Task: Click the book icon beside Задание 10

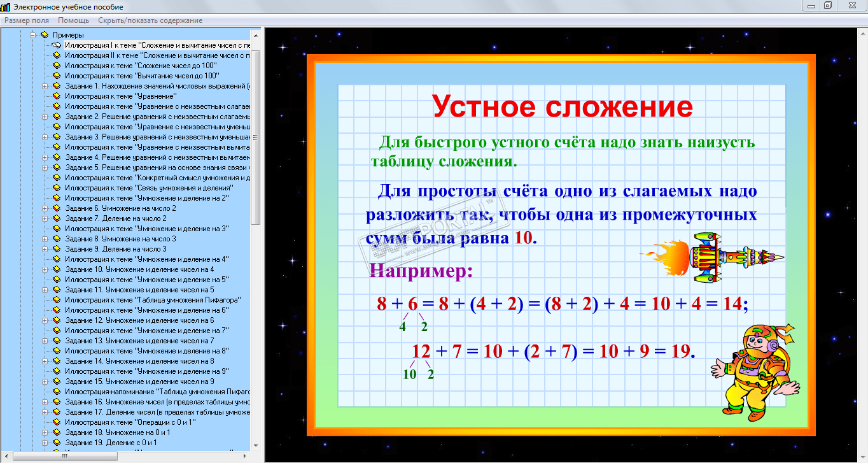Action: 56,269
